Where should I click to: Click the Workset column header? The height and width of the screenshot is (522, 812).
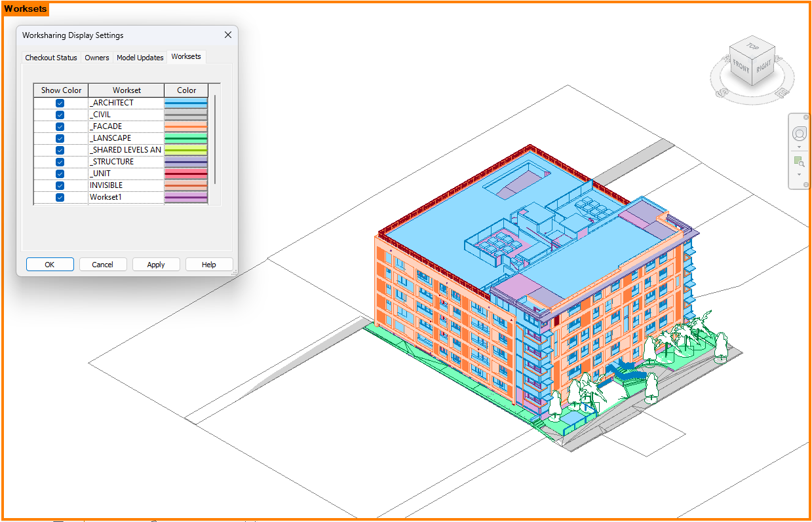pos(126,90)
